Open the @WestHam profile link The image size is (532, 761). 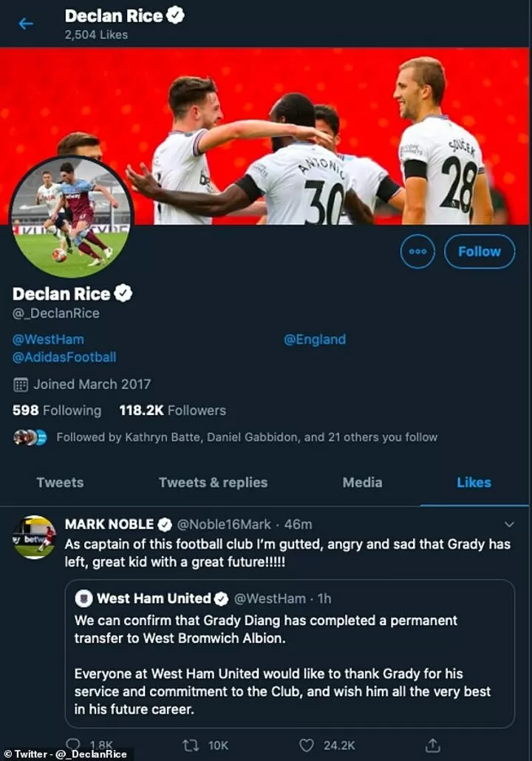pyautogui.click(x=49, y=339)
